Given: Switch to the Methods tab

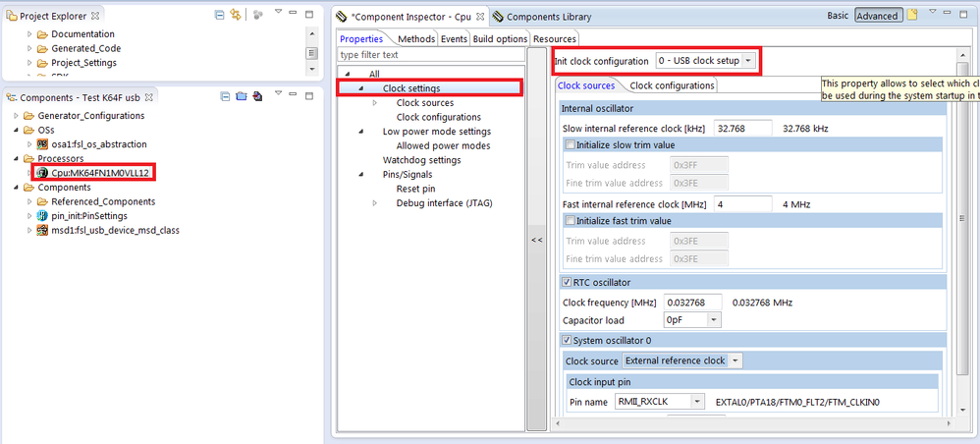Looking at the screenshot, I should (x=415, y=38).
